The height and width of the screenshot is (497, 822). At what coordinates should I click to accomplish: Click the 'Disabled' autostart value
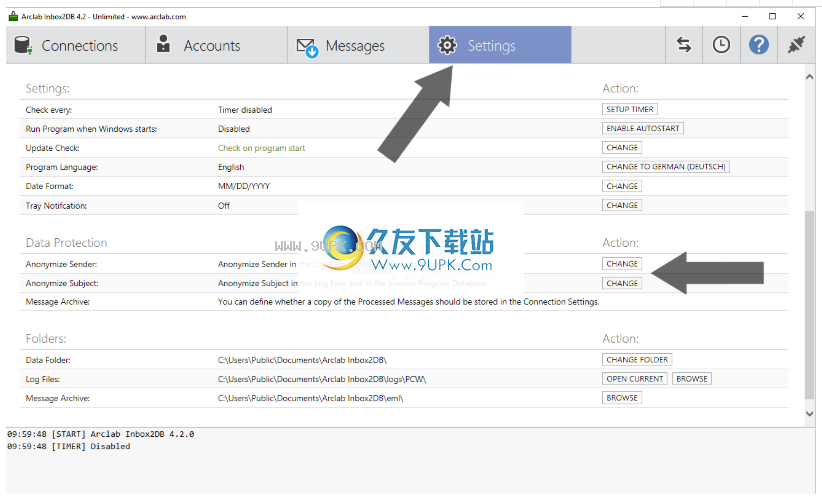(234, 129)
